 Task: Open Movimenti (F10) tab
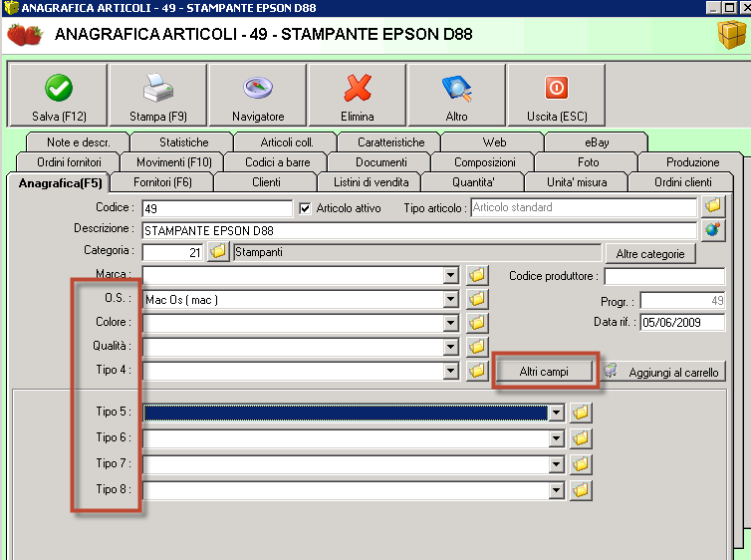click(x=174, y=162)
